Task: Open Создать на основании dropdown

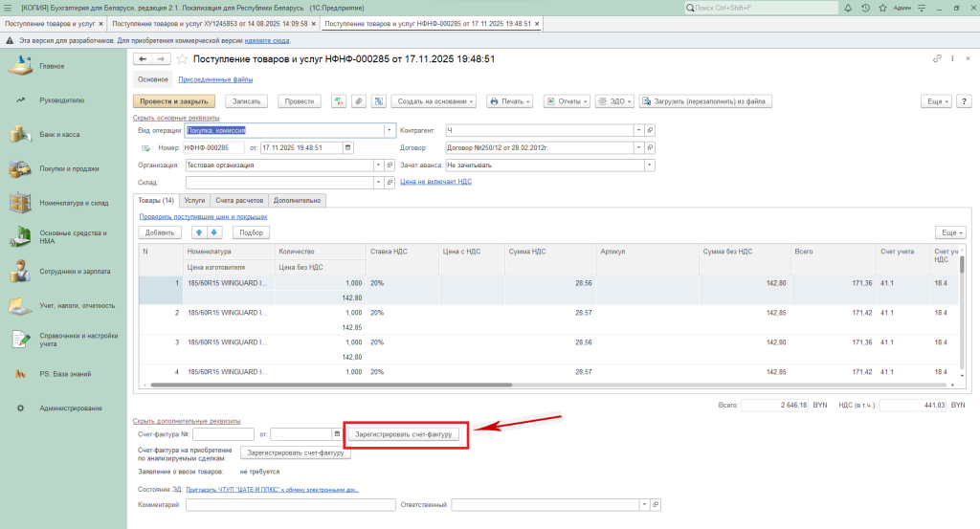Action: [435, 101]
